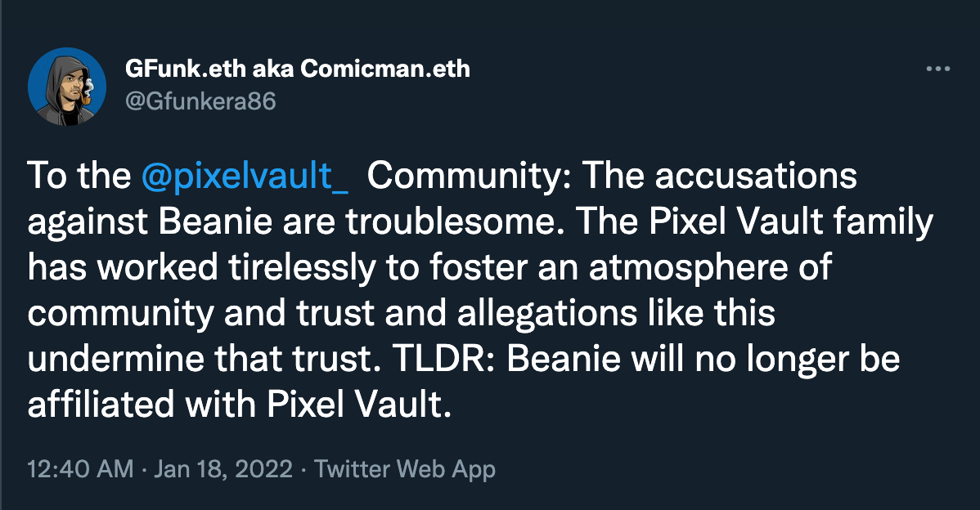Click the words 'To the' starting the tweet
The width and height of the screenshot is (980, 510).
pyautogui.click(x=79, y=177)
